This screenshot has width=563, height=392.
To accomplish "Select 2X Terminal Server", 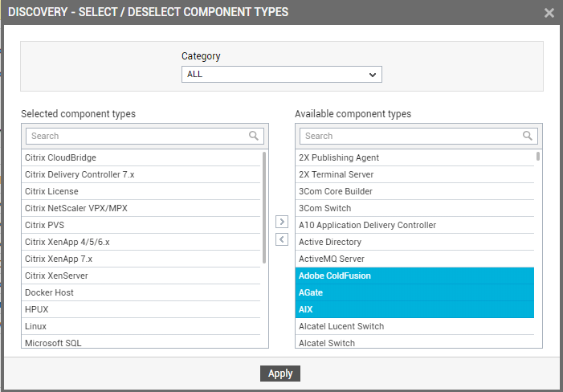I will pos(414,174).
